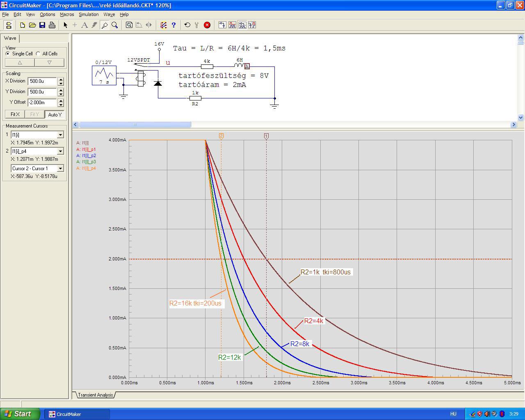Click the Y Division input field
Viewport: 525px width, 420px height.
point(42,92)
